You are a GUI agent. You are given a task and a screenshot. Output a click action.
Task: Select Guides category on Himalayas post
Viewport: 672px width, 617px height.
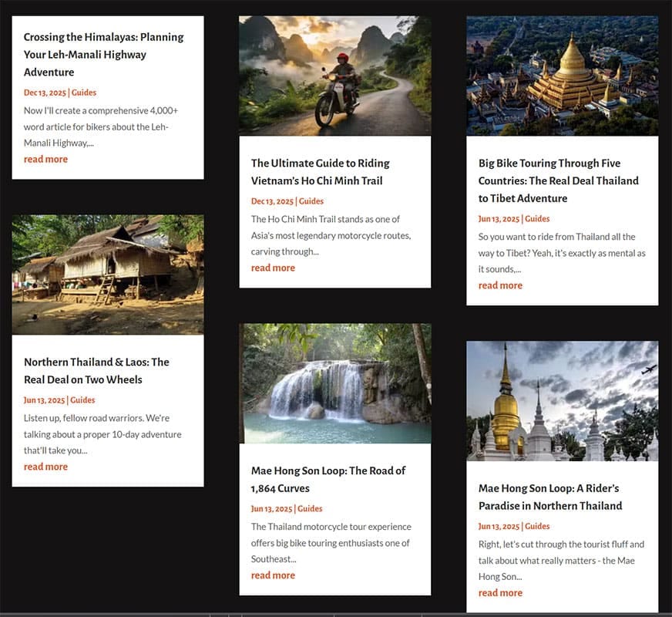[x=84, y=93]
